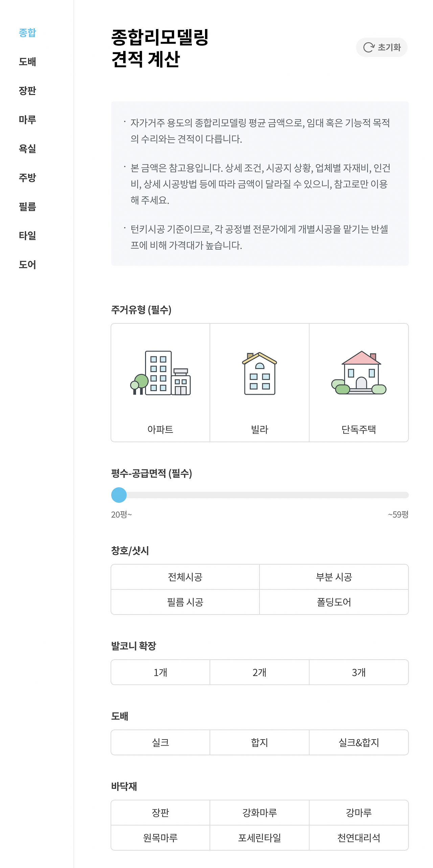Open the 주방 sidebar section

pyautogui.click(x=27, y=177)
